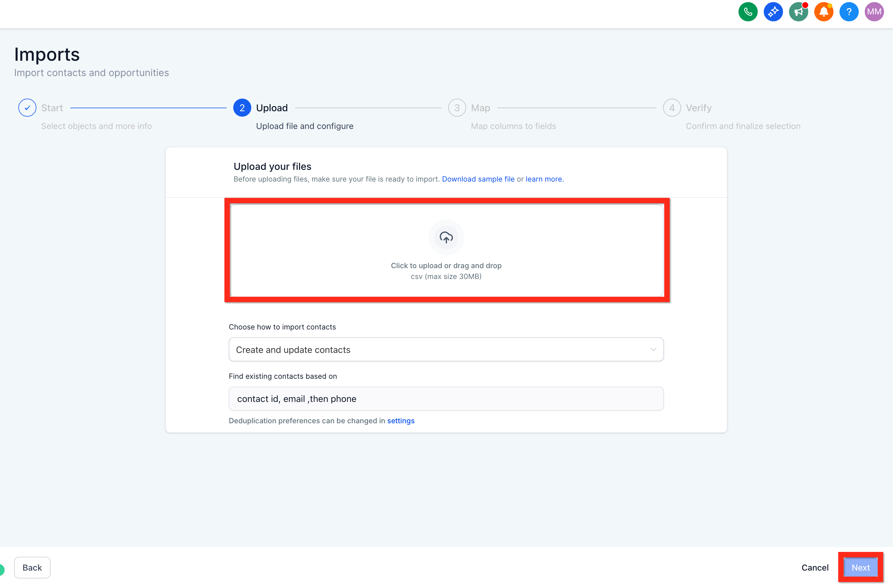Select the Verify step number 4
The height and width of the screenshot is (588, 893).
tap(672, 108)
